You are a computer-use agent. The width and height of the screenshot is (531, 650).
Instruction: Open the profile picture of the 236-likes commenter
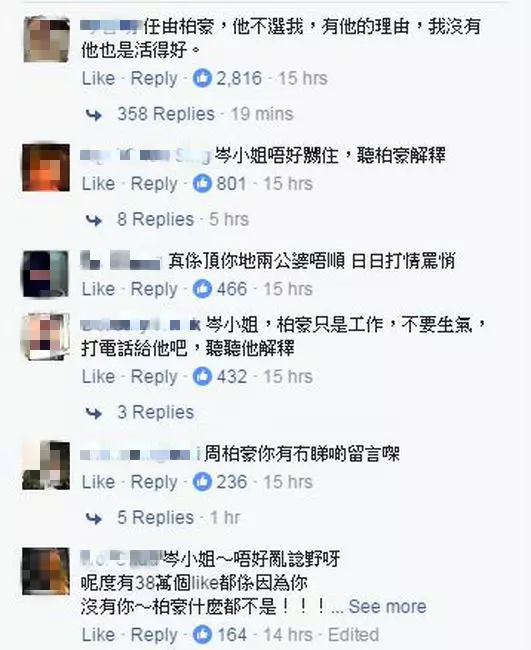(x=46, y=466)
